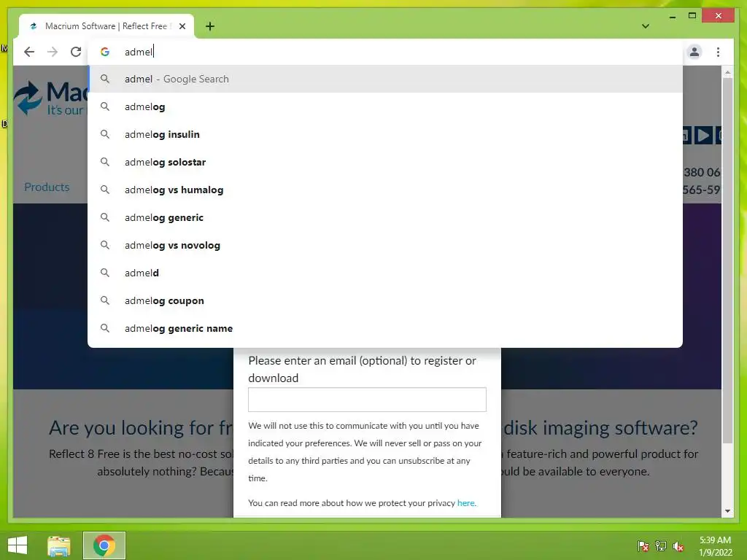
Task: Choose the 'admelog vs humalog' suggestion
Action: [x=385, y=190]
